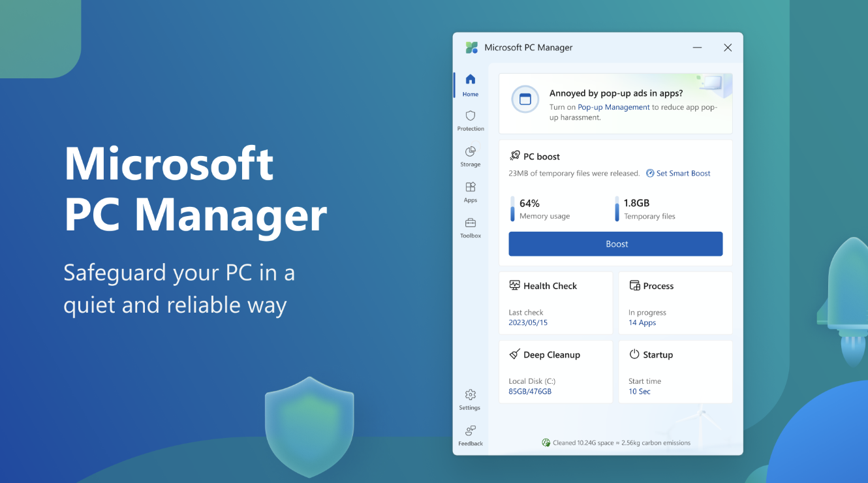868x483 pixels.
Task: Open Settings gear in sidebar
Action: [470, 396]
